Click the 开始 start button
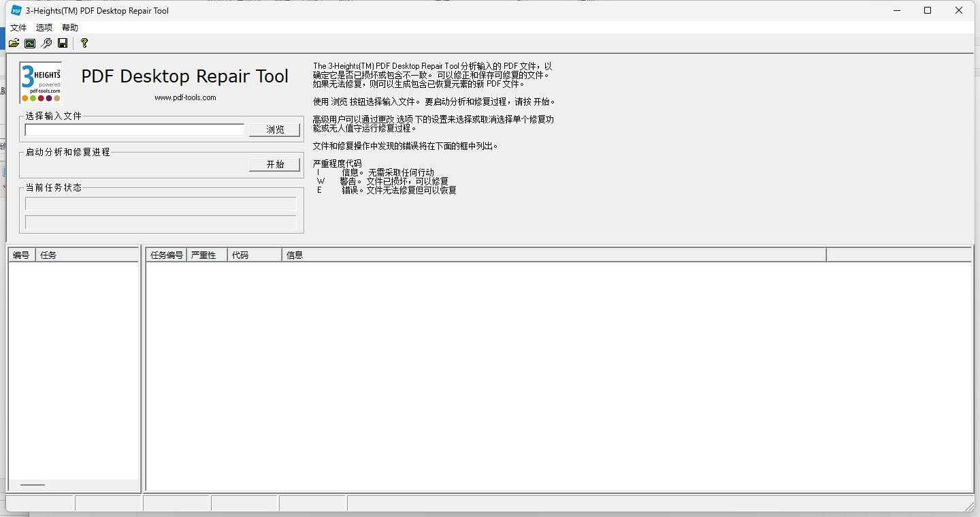Viewport: 980px width, 517px height. click(274, 164)
